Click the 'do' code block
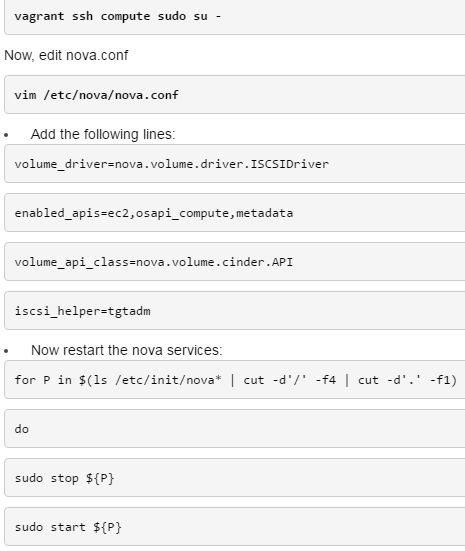The image size is (465, 551). coord(234,429)
